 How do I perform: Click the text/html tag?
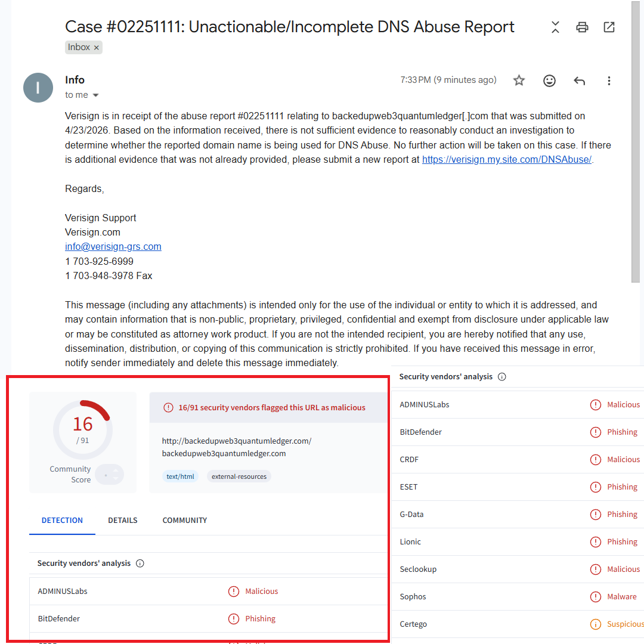click(x=180, y=476)
